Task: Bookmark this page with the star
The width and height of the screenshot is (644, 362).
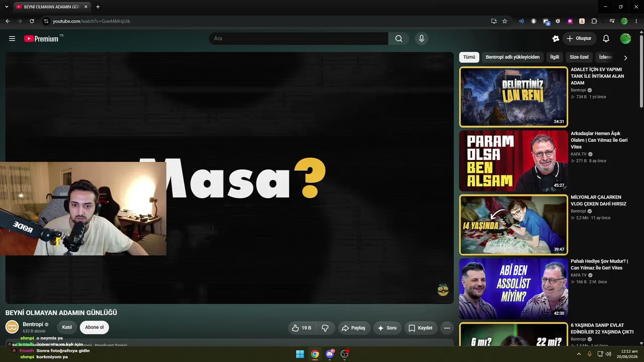Action: [505, 21]
